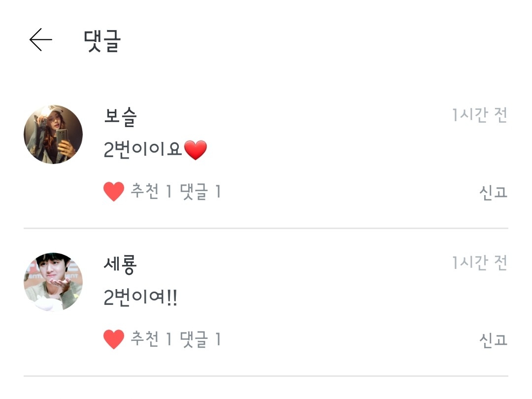Click the heart emoji in 보슬's comment
Image resolution: width=532 pixels, height=399 pixels.
(x=196, y=150)
